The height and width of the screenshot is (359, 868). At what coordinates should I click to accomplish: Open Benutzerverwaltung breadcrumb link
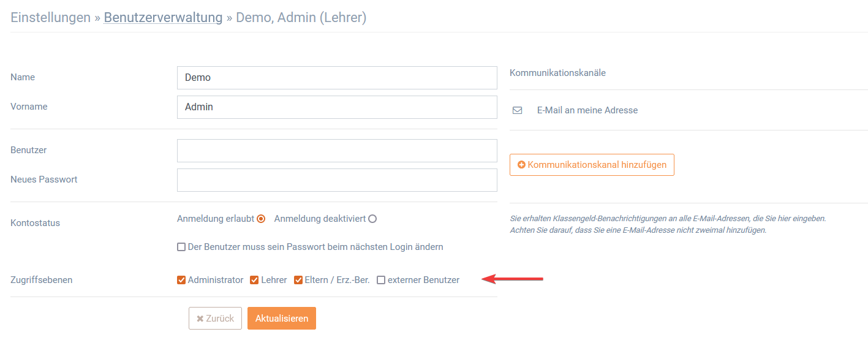(x=163, y=18)
